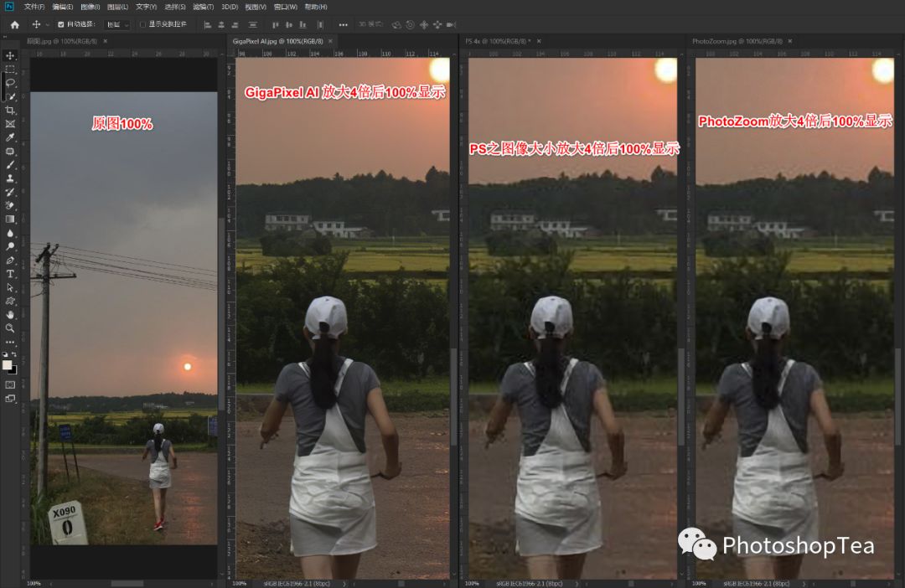Open the 图层(L) menu
Image resolution: width=905 pixels, height=588 pixels.
pos(118,7)
